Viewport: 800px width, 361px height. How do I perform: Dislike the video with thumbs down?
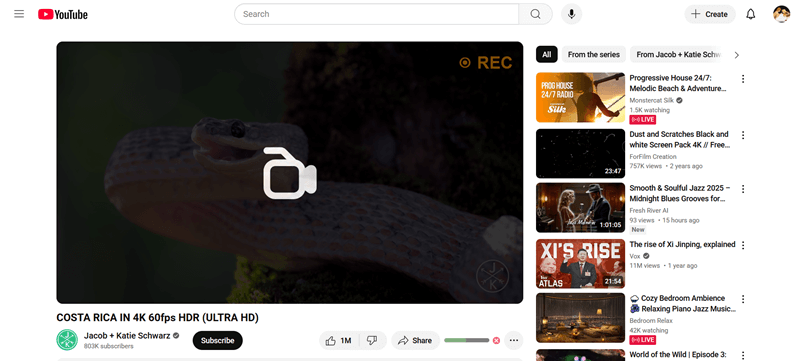(x=373, y=341)
